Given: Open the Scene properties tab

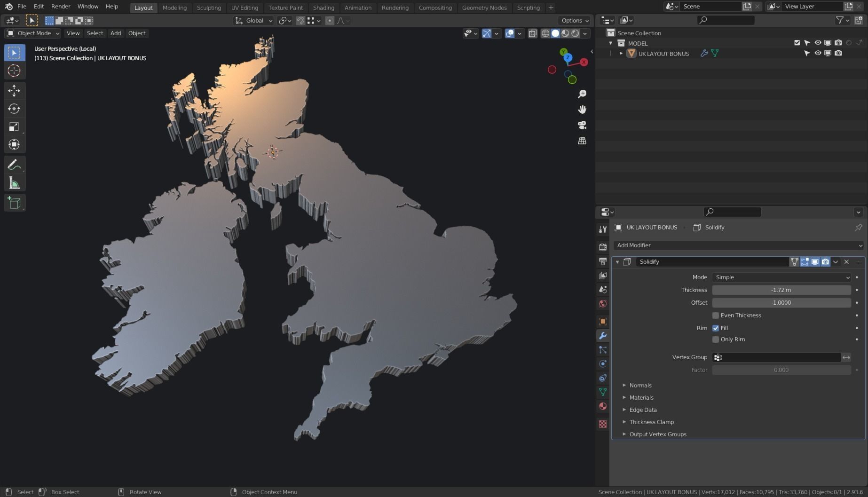Looking at the screenshot, I should [603, 289].
